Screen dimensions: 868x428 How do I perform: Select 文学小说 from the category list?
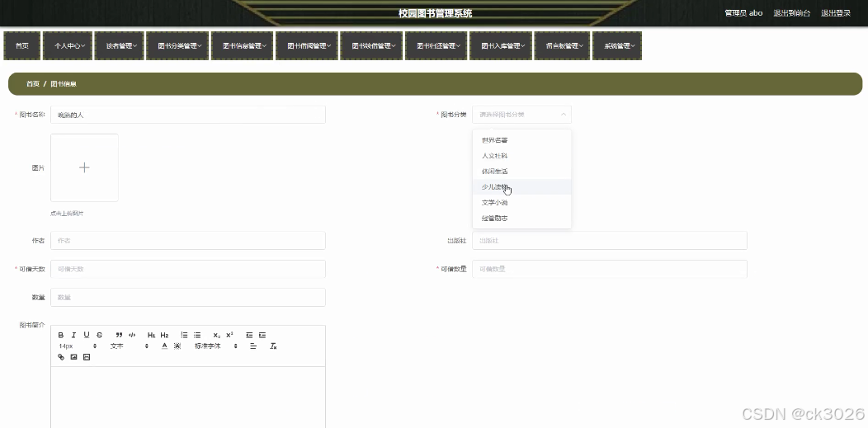[x=521, y=202]
